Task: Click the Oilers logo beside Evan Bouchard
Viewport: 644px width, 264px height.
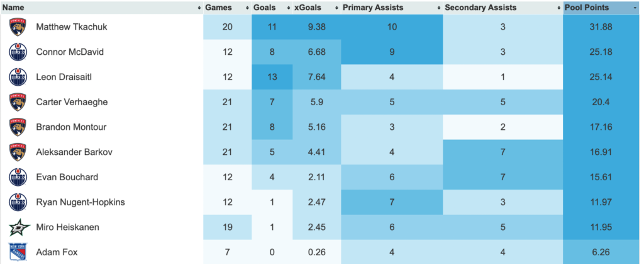Action: (18, 177)
